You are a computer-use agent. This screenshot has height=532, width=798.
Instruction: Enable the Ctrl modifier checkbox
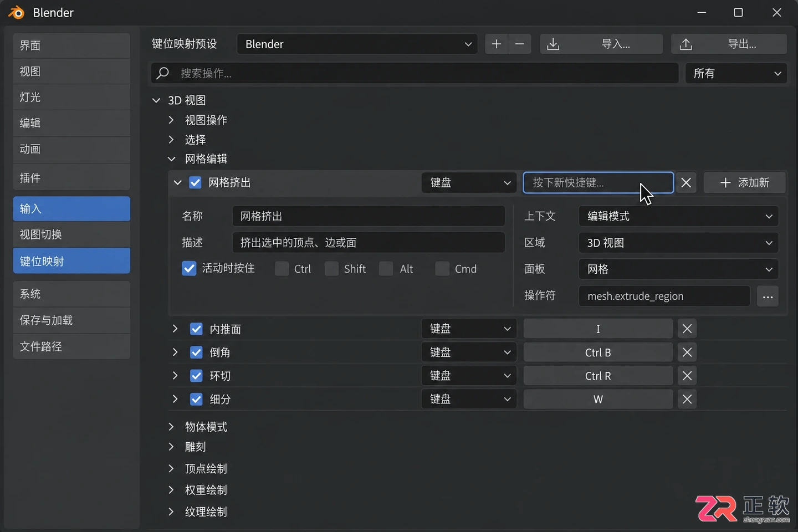coord(282,269)
